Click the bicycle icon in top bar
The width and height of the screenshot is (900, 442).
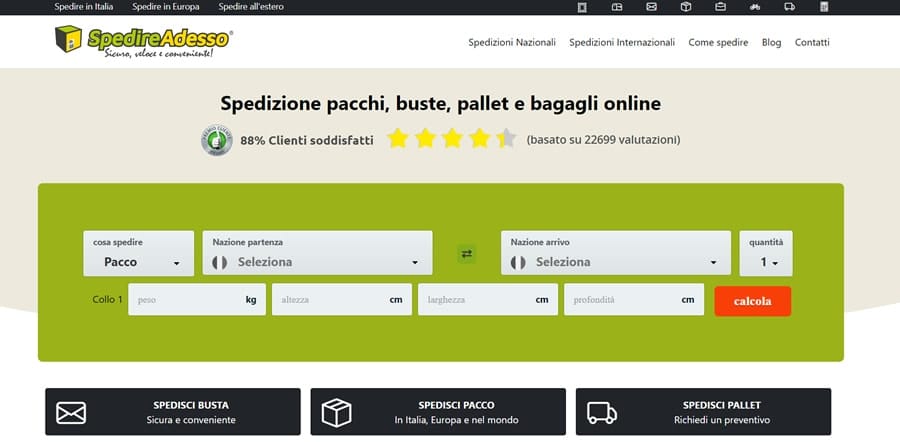(x=755, y=7)
